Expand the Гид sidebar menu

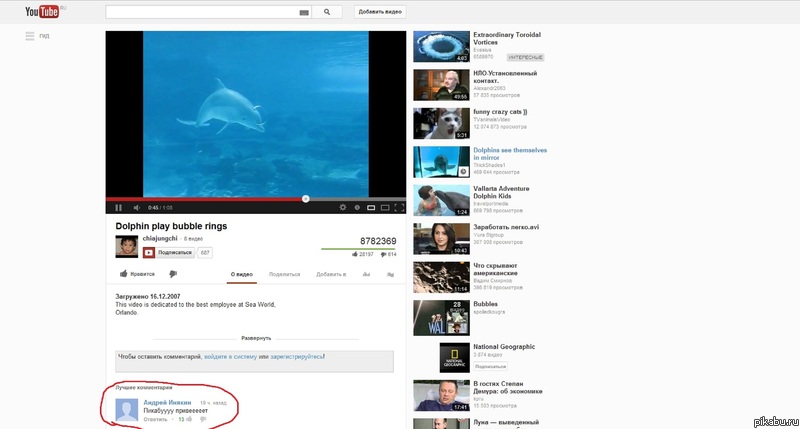point(37,36)
